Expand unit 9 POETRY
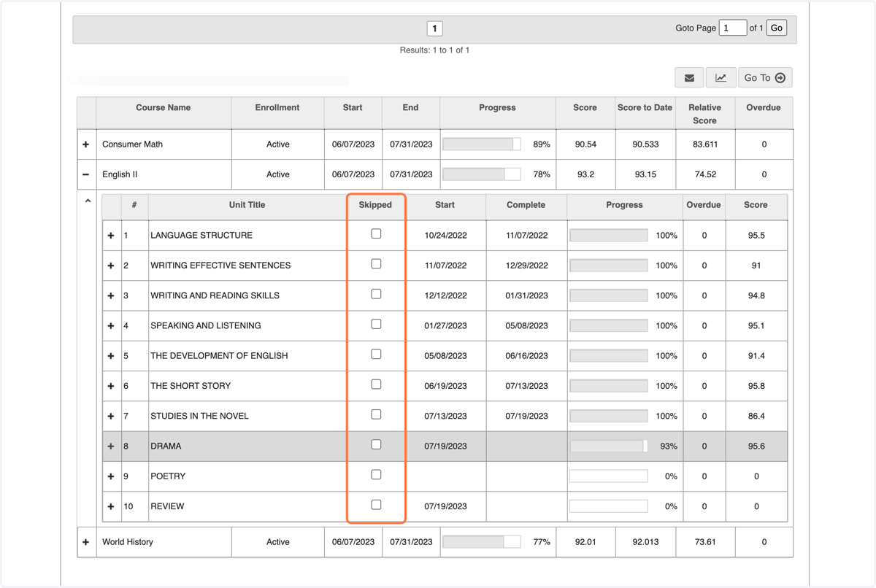The image size is (876, 588). click(x=111, y=476)
